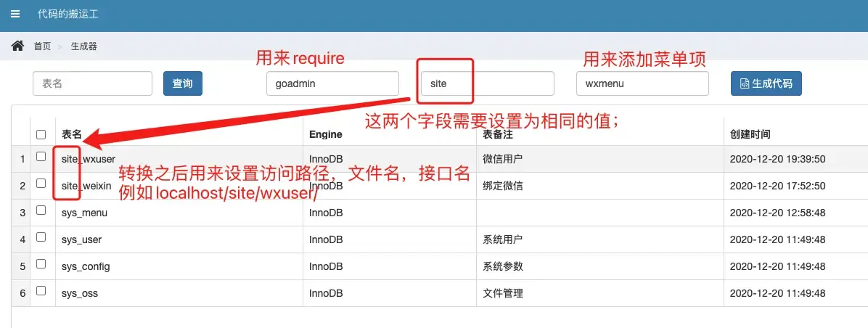
Task: Click the Engine column header
Action: point(325,134)
